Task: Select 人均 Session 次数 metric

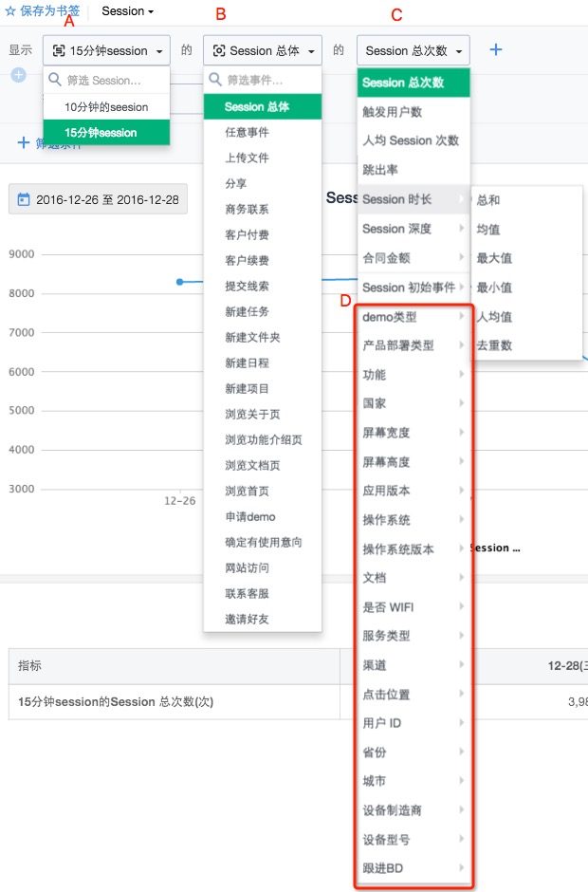Action: click(413, 140)
